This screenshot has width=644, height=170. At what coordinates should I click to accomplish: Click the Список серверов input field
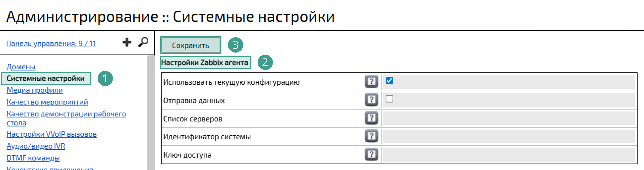point(500,118)
